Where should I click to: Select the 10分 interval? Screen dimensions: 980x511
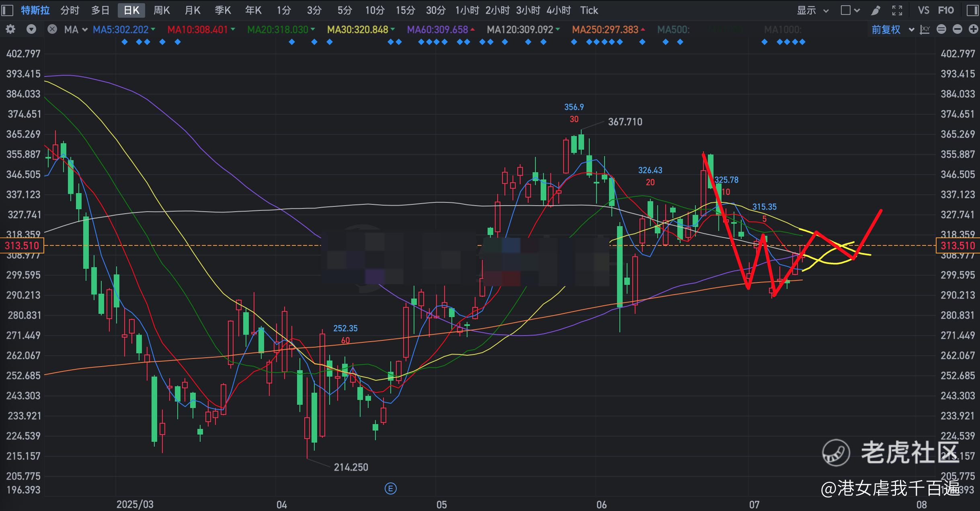tap(375, 10)
